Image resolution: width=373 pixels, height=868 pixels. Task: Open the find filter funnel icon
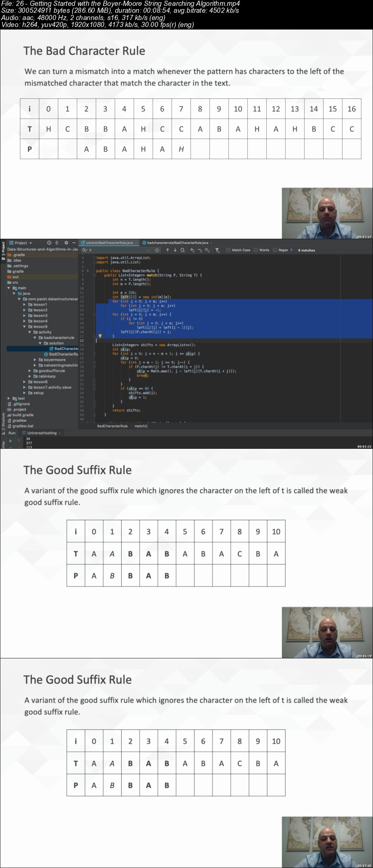click(x=217, y=250)
